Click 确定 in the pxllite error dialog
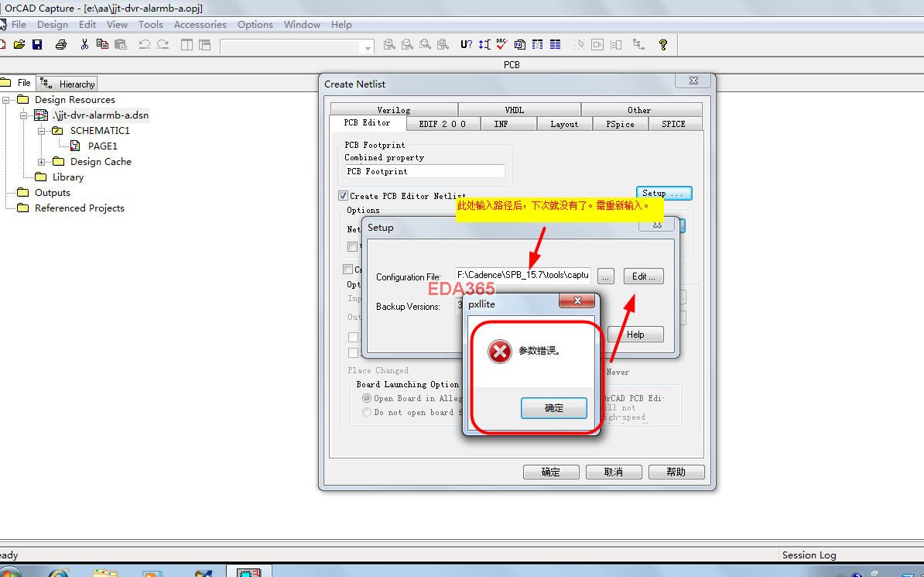Viewport: 924px width, 577px height. pos(554,407)
